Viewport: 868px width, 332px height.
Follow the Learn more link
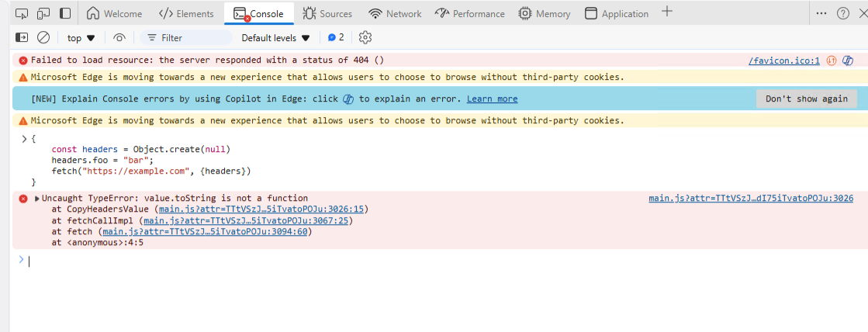[x=492, y=99]
